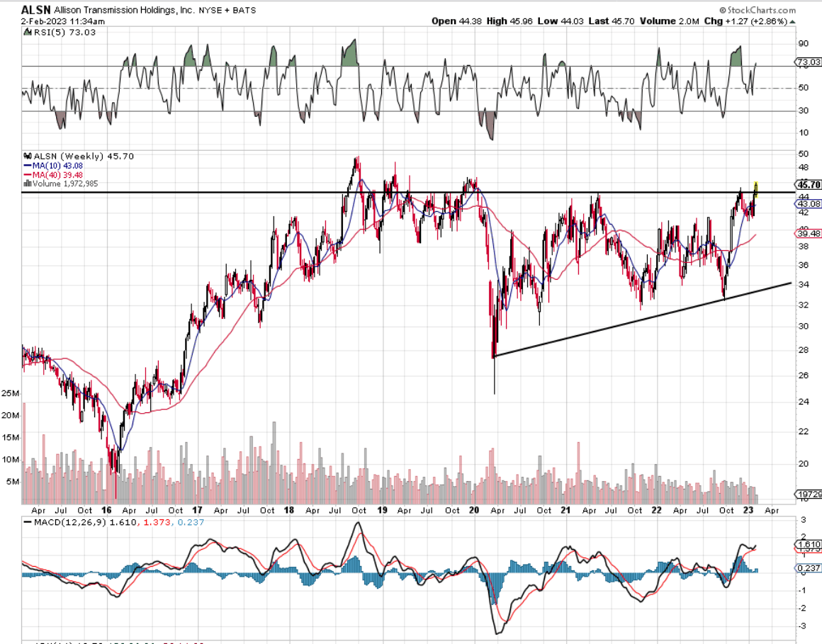This screenshot has height=644, width=822.
Task: Select the Apr label on the date axis
Action: (x=39, y=510)
